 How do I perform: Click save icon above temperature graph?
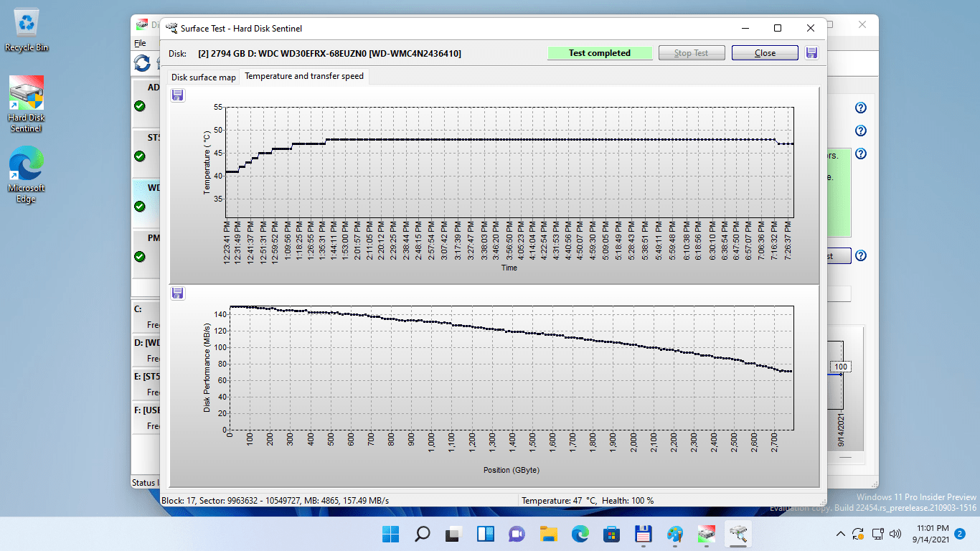point(178,95)
